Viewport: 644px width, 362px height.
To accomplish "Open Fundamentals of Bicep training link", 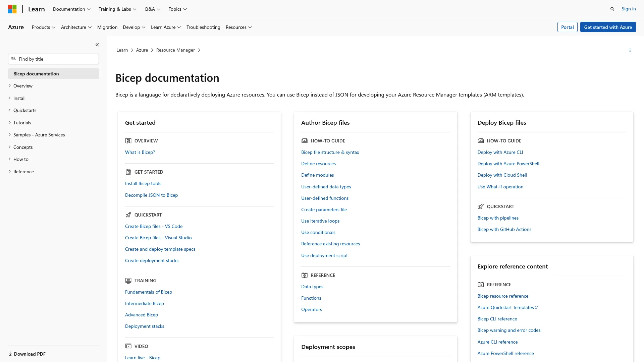I will click(x=148, y=292).
